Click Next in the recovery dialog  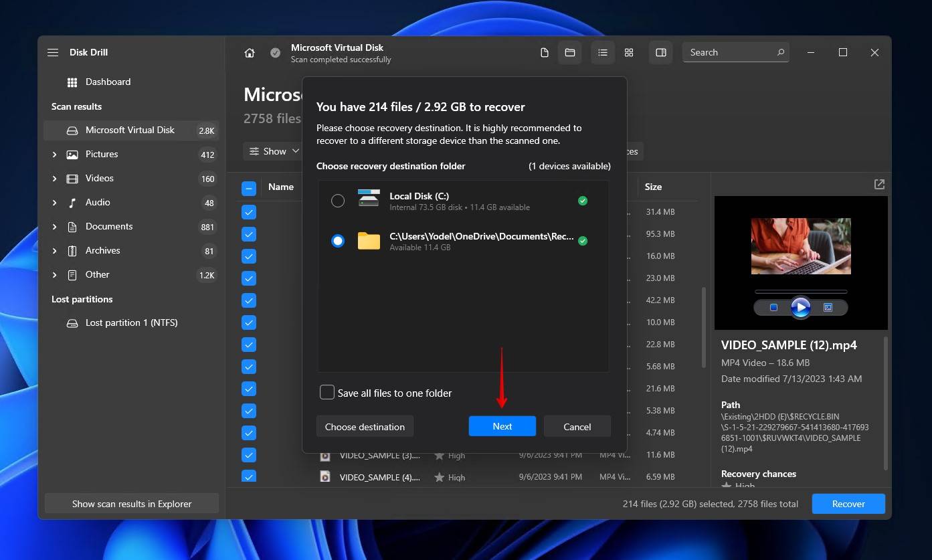[x=502, y=426]
